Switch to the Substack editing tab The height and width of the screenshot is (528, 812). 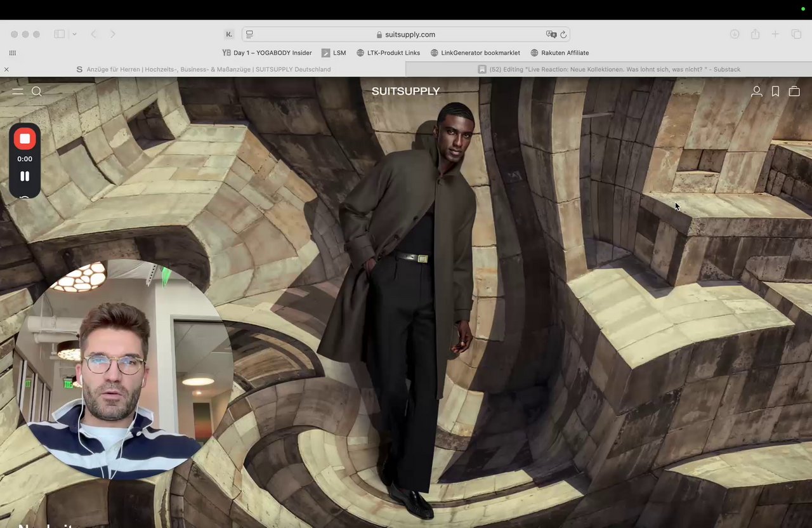[609, 69]
